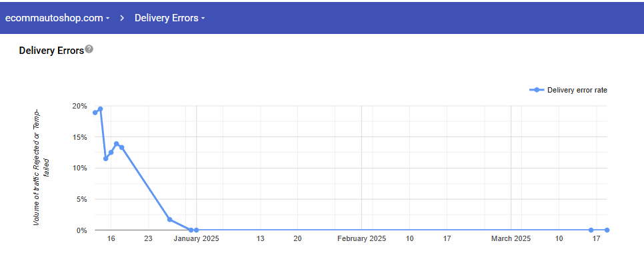This screenshot has width=644, height=265.
Task: Click the breadcrumb chevron separator arrow
Action: pos(122,19)
